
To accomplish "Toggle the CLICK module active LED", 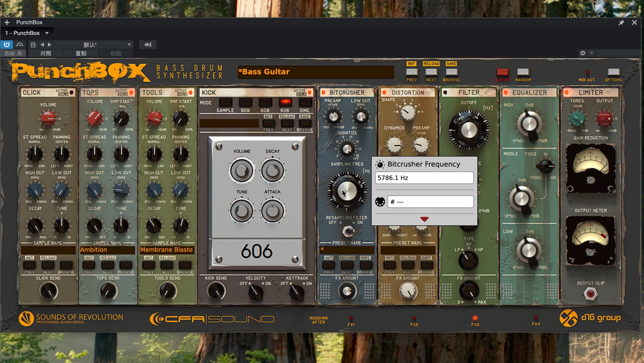I will (x=71, y=93).
